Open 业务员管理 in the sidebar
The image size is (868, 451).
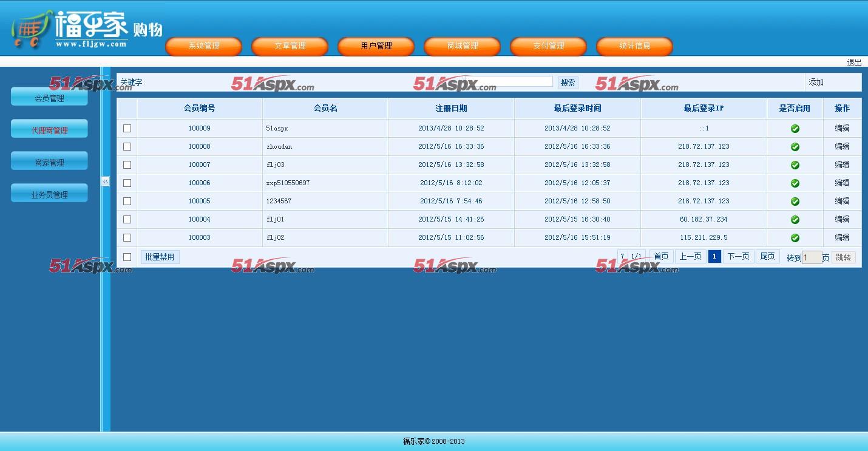[x=49, y=194]
